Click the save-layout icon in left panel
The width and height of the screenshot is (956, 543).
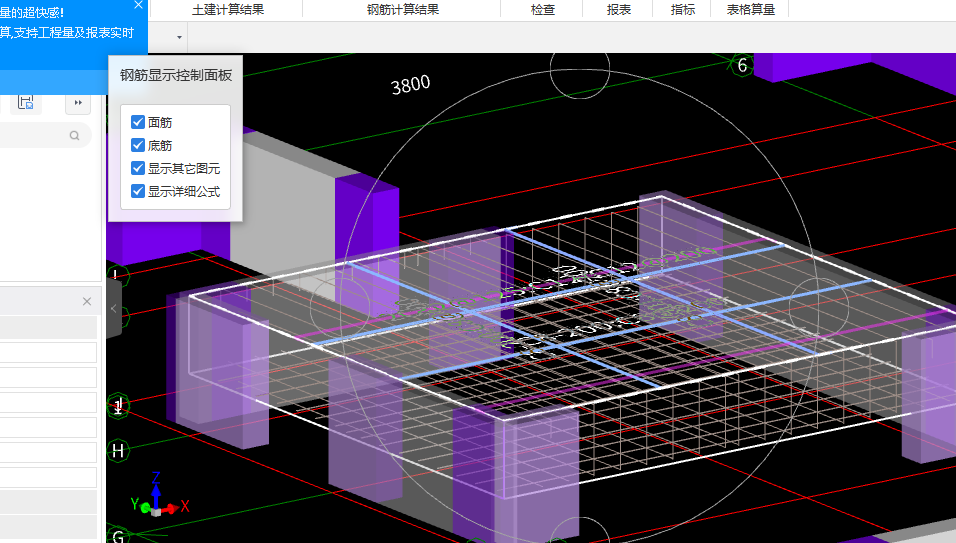click(x=26, y=102)
